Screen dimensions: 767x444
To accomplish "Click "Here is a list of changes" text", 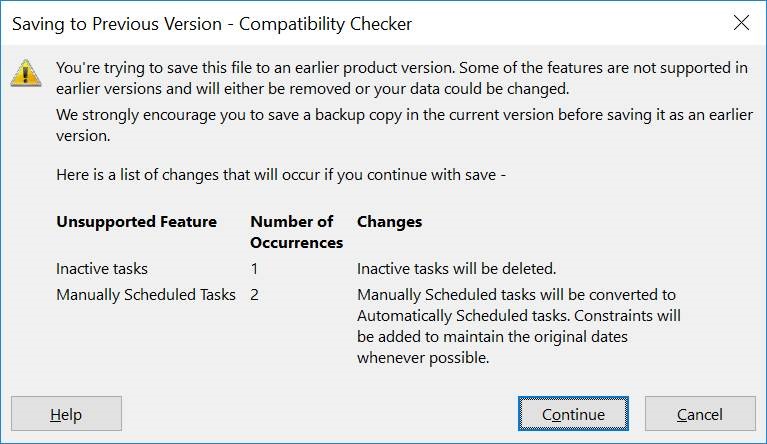I will coord(282,176).
